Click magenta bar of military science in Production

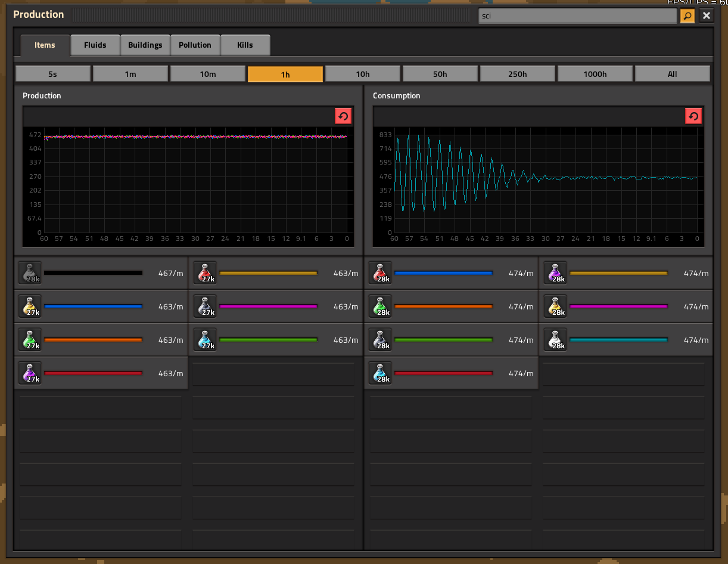[x=269, y=306]
